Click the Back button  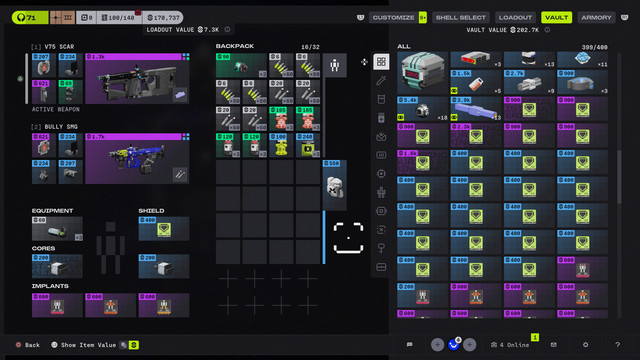pos(28,345)
